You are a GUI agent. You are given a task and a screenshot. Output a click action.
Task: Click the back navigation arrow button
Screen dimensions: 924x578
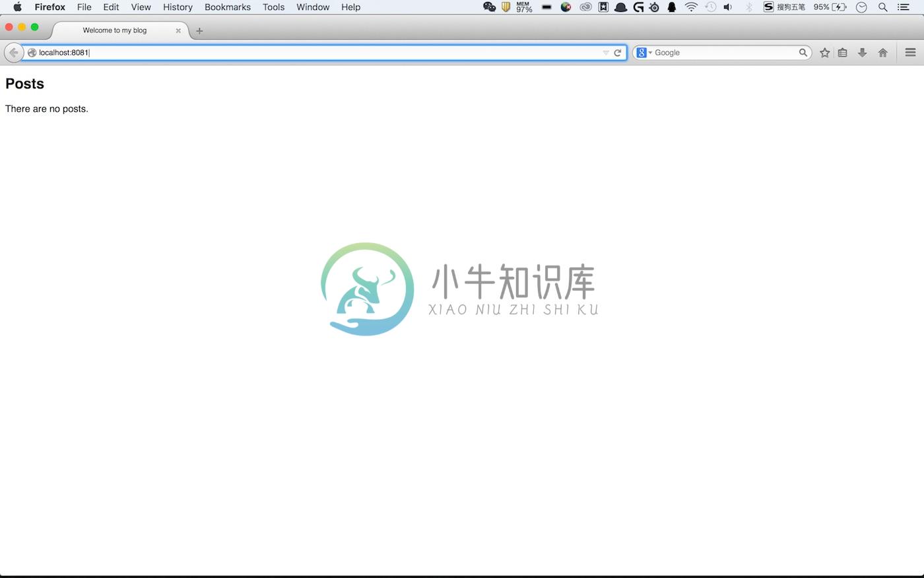[x=13, y=52]
